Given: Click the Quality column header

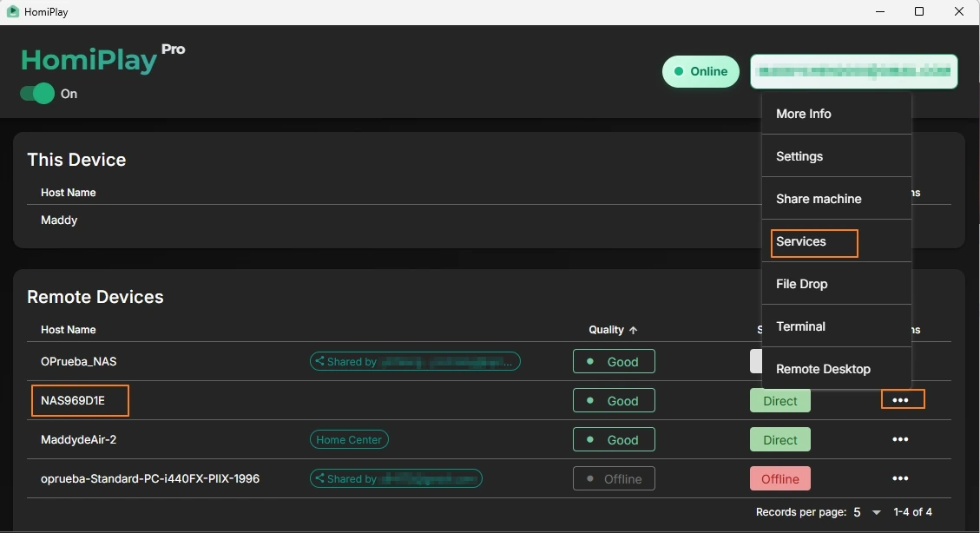Looking at the screenshot, I should pyautogui.click(x=606, y=330).
